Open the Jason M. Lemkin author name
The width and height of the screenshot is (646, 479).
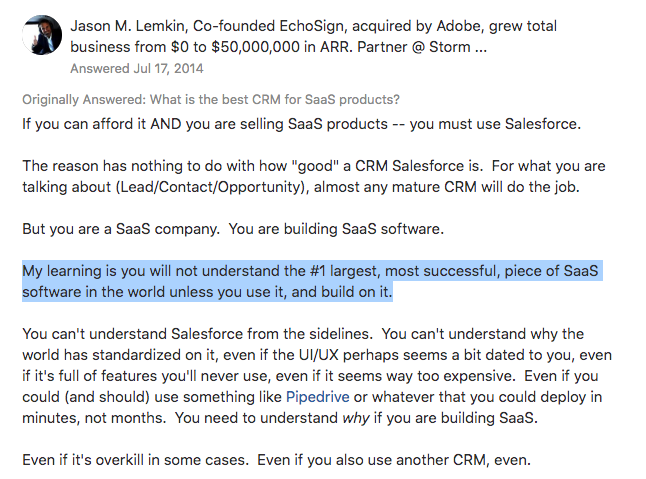pos(128,26)
